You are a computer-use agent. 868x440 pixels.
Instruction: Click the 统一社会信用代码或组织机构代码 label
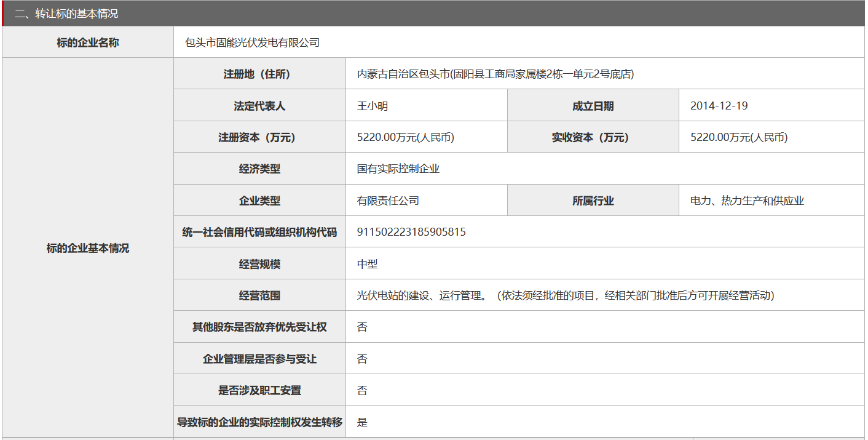coord(259,233)
